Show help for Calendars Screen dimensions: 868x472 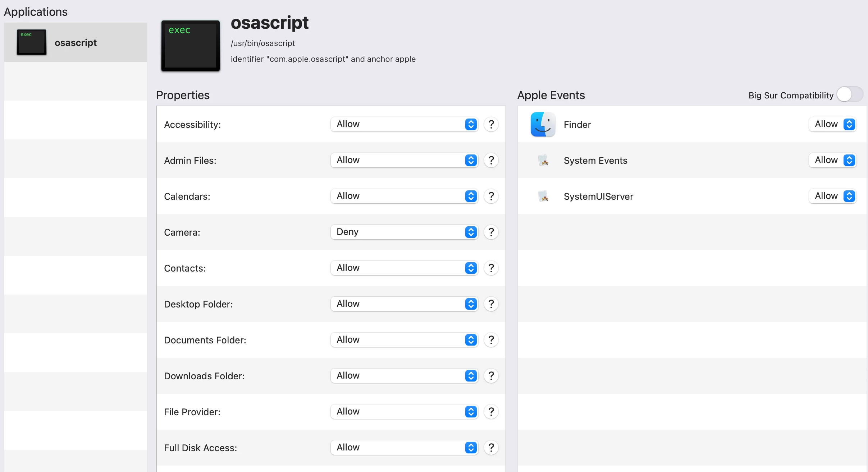491,196
